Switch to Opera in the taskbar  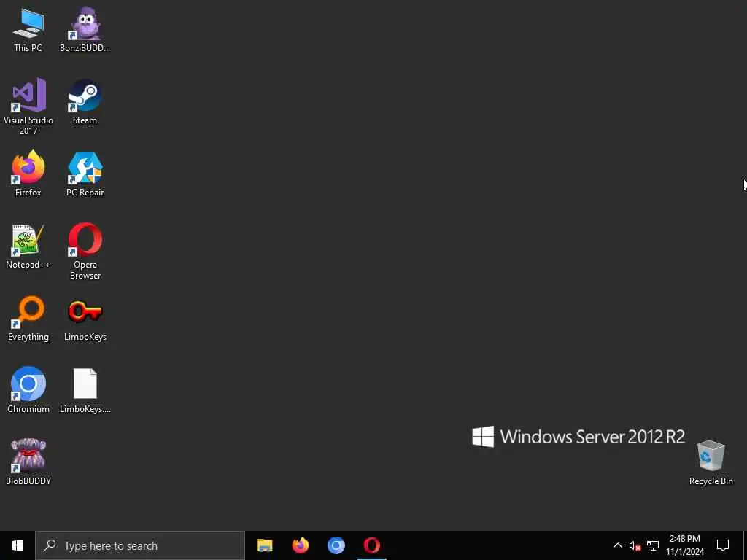click(x=371, y=545)
